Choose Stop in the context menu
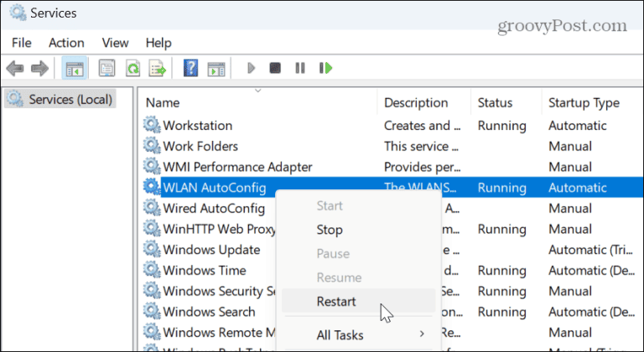Image resolution: width=644 pixels, height=352 pixels. (330, 230)
